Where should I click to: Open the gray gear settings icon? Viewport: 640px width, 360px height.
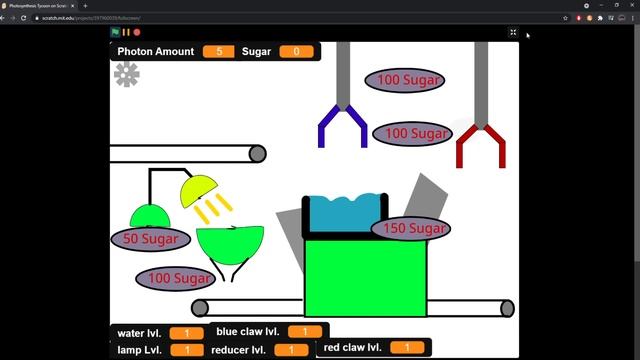[127, 74]
